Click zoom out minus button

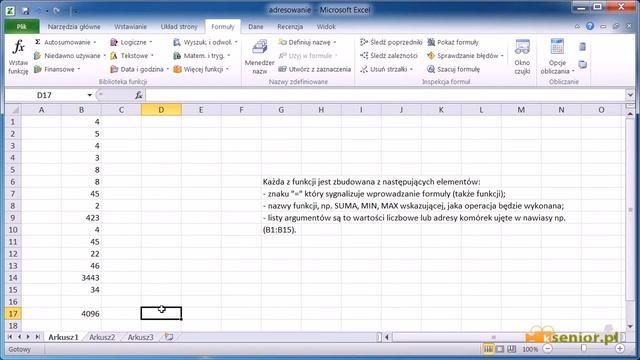(x=548, y=349)
